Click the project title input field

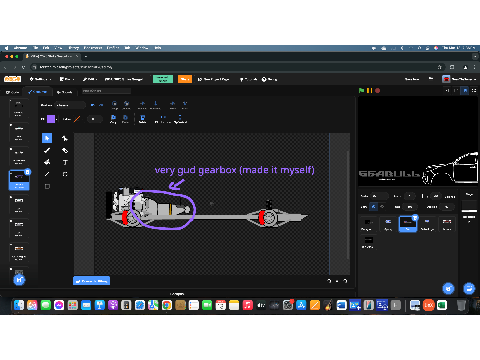pyautogui.click(x=124, y=79)
